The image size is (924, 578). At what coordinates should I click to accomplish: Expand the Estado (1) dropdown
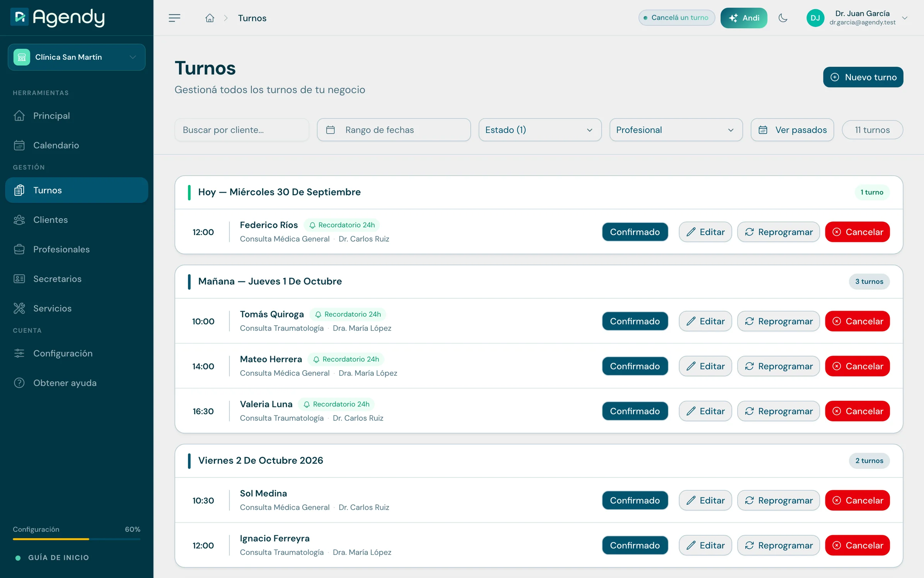pyautogui.click(x=540, y=130)
